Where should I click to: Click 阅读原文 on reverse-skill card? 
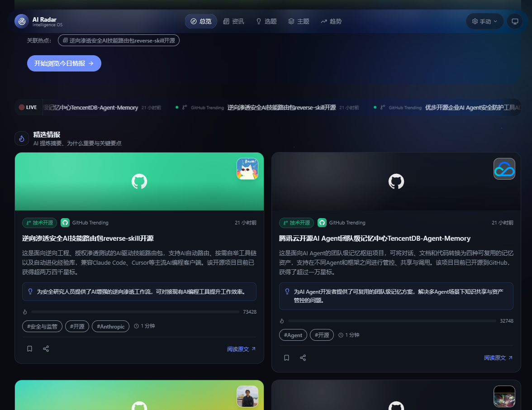241,349
